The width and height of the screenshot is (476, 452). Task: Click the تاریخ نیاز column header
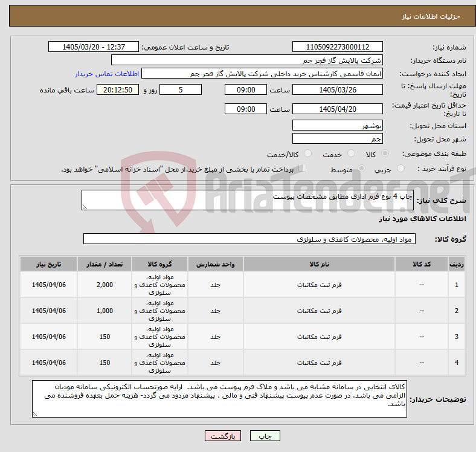(48, 264)
